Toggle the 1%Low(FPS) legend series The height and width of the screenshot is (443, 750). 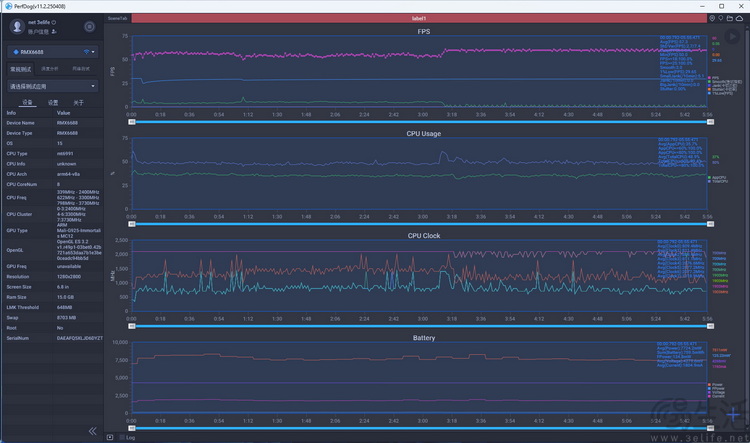(x=720, y=93)
